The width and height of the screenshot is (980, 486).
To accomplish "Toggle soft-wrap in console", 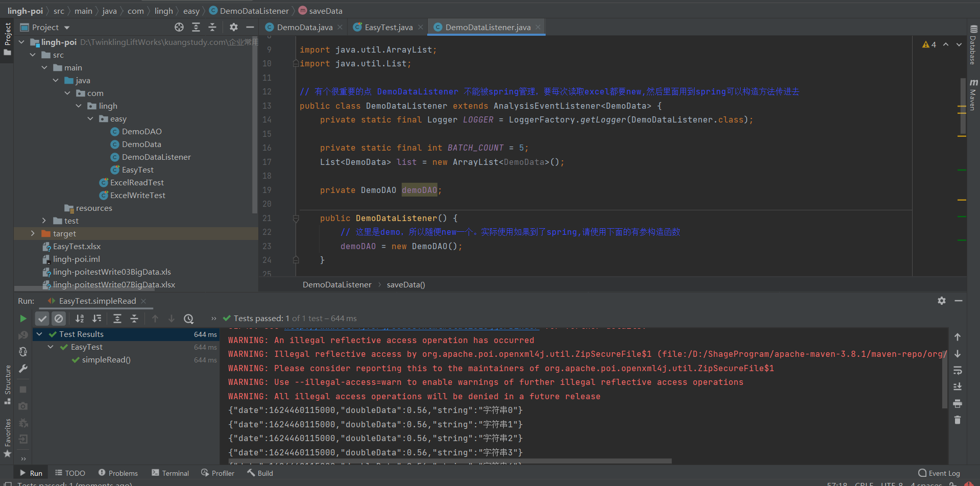I will point(958,370).
